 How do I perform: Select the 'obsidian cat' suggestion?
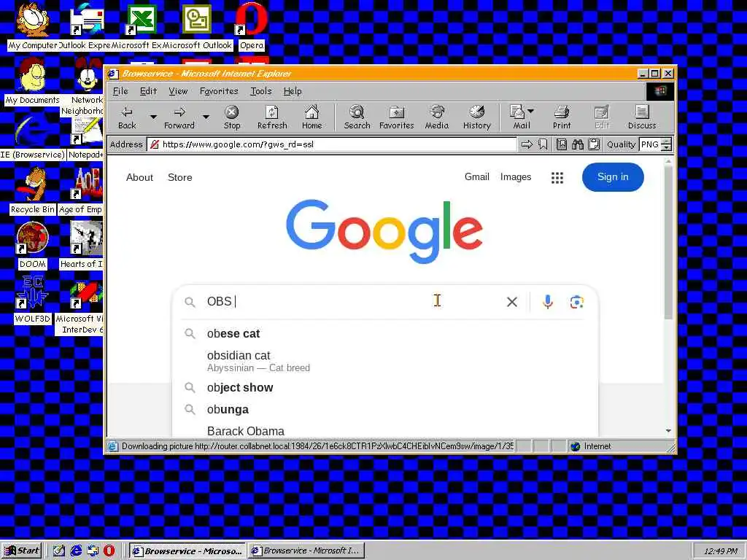[x=385, y=360]
